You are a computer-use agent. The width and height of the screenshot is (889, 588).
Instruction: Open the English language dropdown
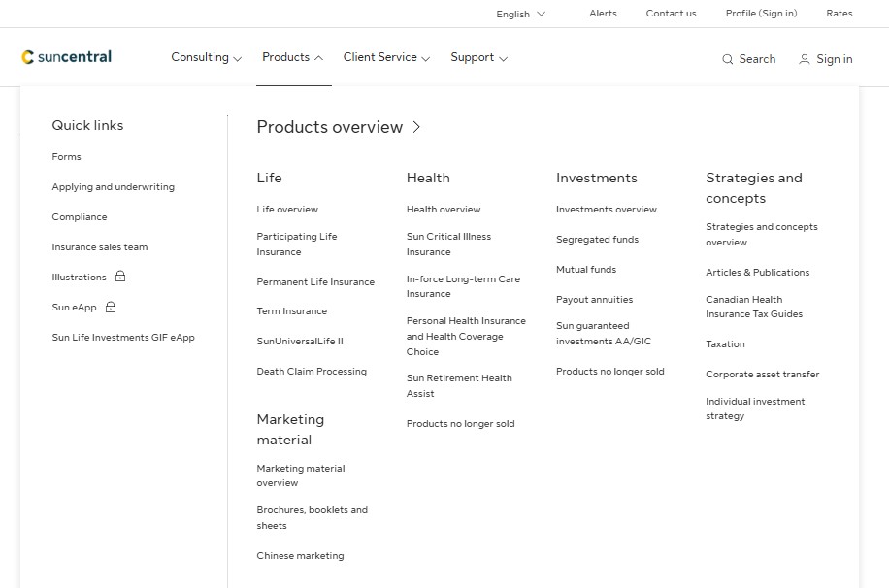[520, 14]
